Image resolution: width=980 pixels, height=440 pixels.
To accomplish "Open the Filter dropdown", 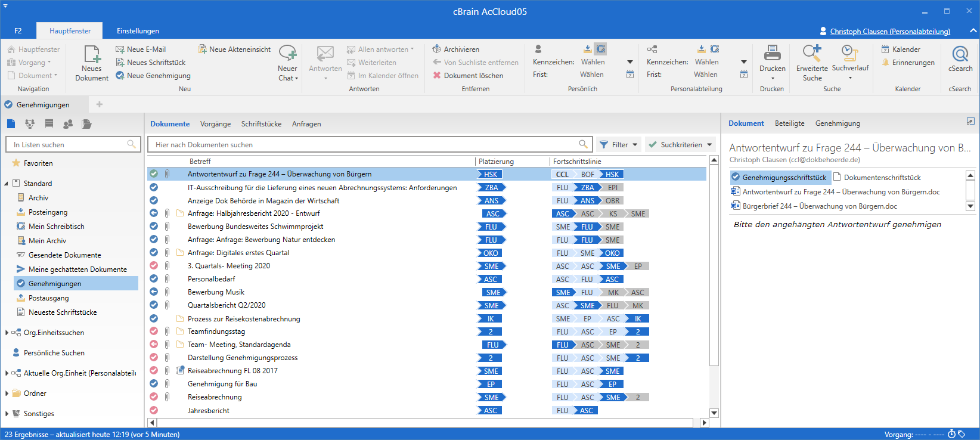I will click(619, 144).
